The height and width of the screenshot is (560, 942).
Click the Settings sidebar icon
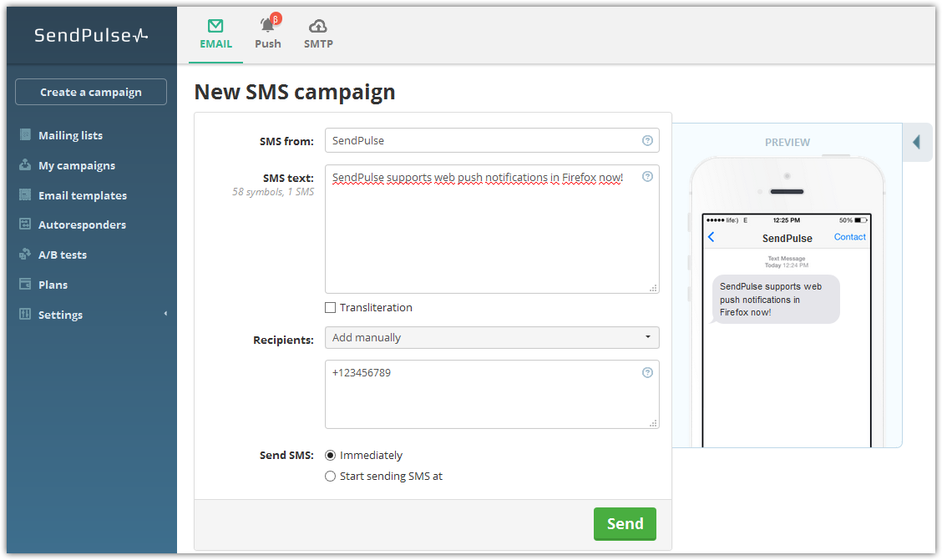[x=25, y=314]
